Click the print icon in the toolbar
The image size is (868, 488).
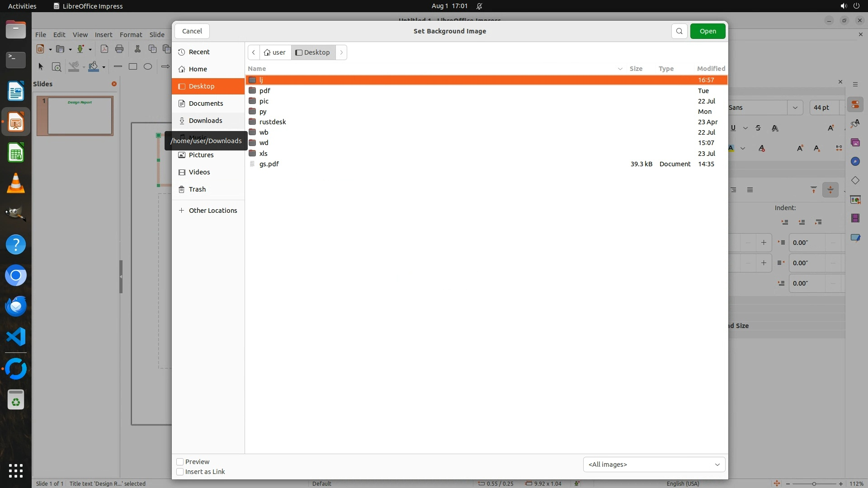coord(119,49)
